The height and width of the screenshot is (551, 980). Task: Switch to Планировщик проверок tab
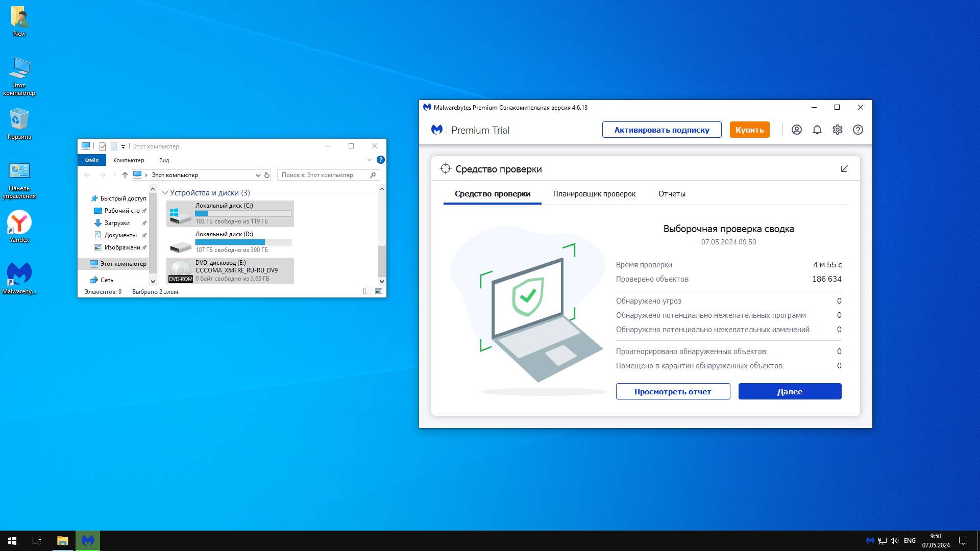pos(594,194)
